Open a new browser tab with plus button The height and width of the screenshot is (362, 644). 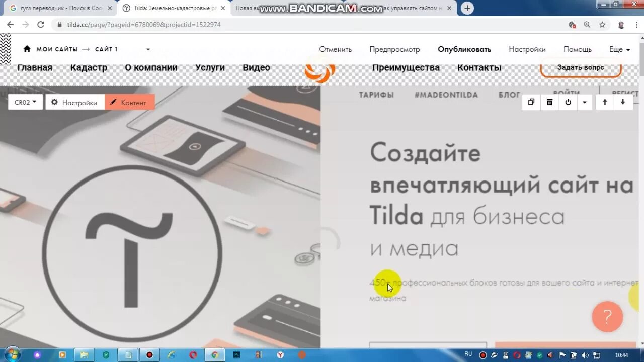pyautogui.click(x=467, y=8)
